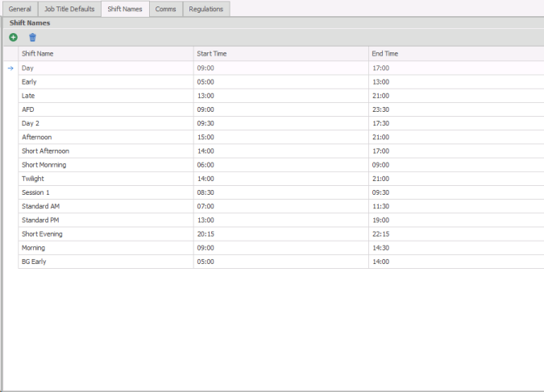
Task: Select the blue row indicator arrow
Action: 10,68
